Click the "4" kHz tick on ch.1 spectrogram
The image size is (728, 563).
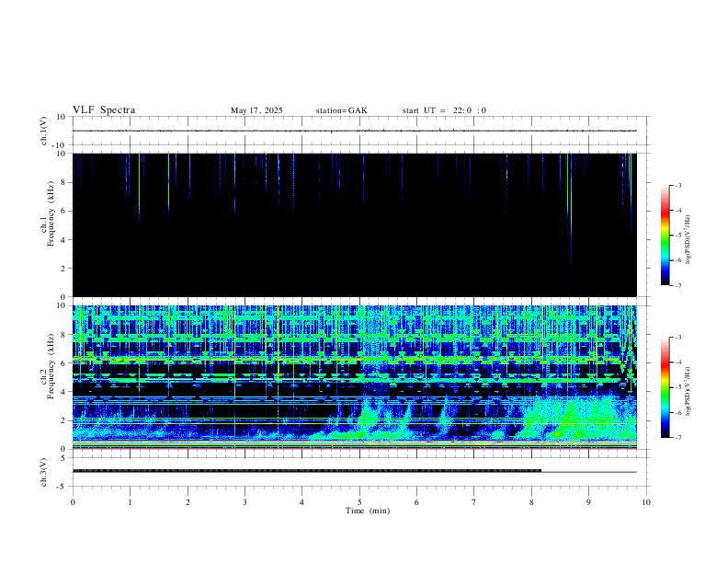(63, 240)
